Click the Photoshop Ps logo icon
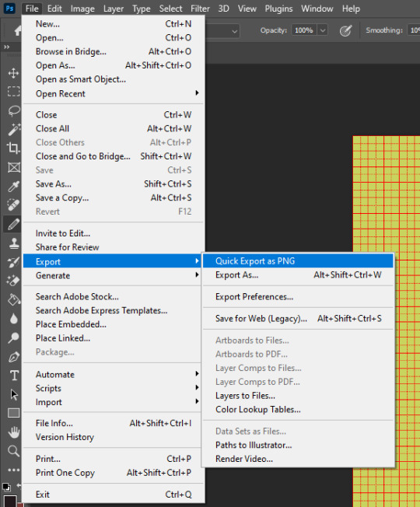420x507 pixels. (x=9, y=8)
